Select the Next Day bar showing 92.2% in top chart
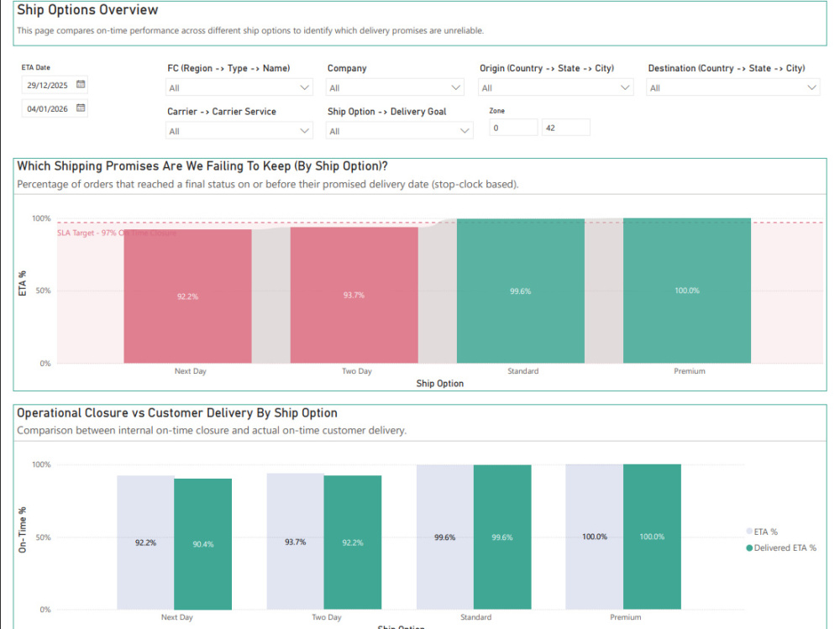 click(187, 296)
